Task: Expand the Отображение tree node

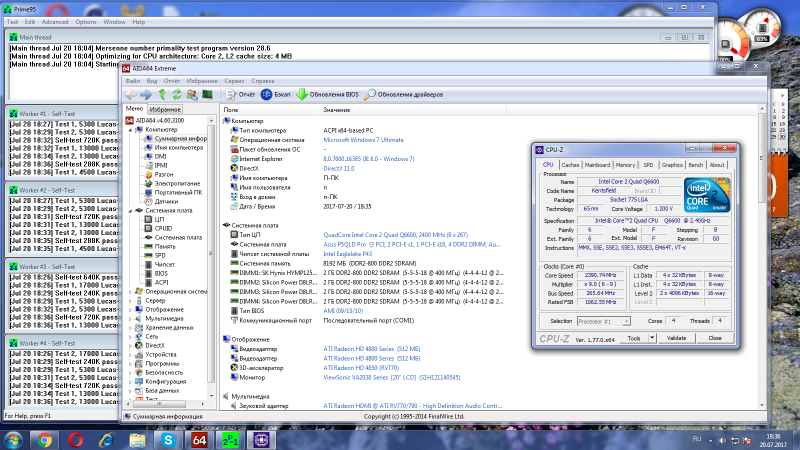Action: point(131,310)
